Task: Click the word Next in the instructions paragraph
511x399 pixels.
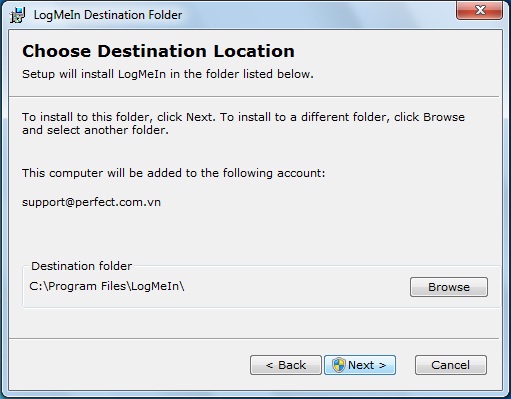Action: point(199,117)
